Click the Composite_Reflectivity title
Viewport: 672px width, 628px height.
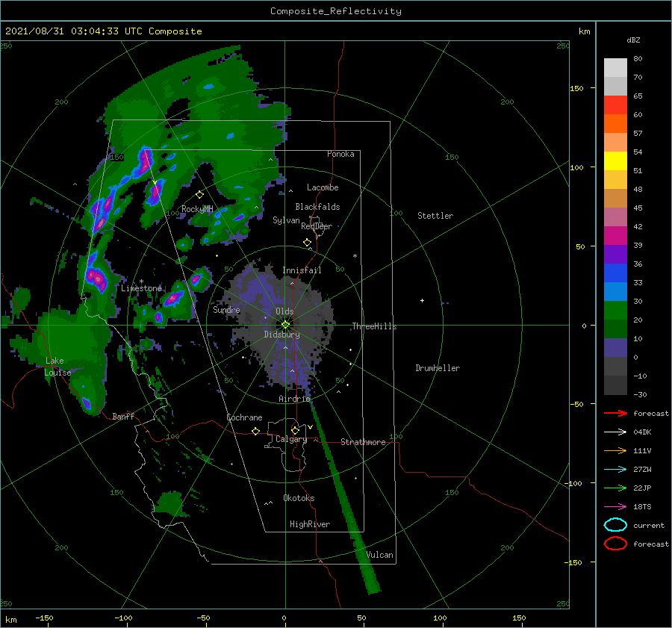click(x=335, y=11)
